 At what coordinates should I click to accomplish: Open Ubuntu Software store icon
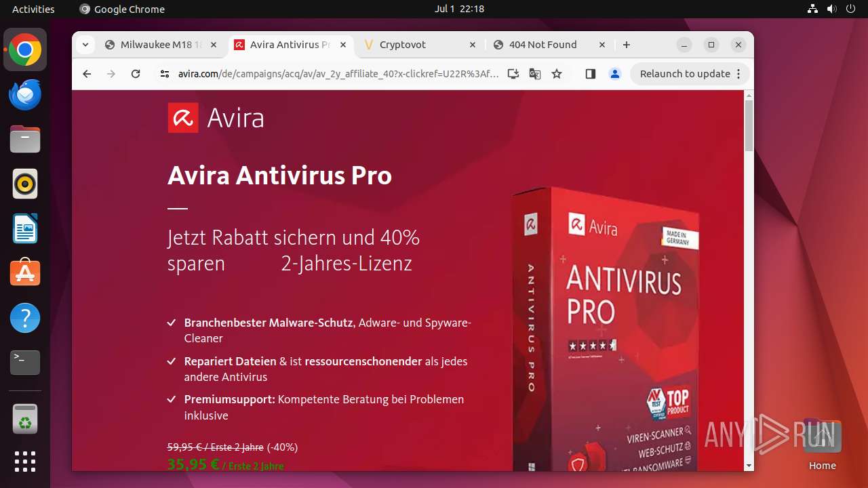tap(25, 273)
